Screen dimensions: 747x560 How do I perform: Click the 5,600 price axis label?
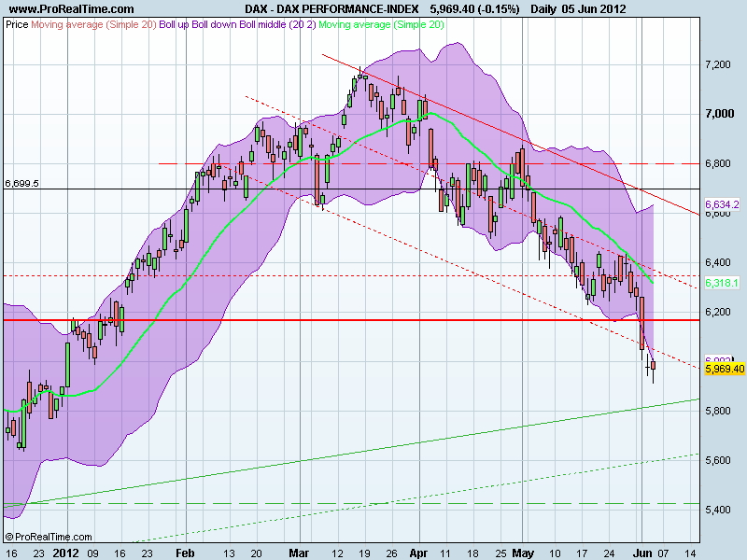718,460
